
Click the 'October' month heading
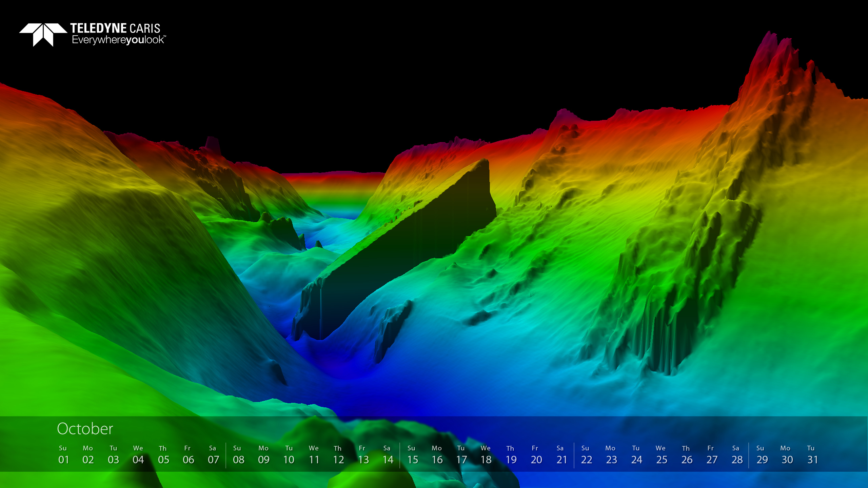pyautogui.click(x=85, y=429)
